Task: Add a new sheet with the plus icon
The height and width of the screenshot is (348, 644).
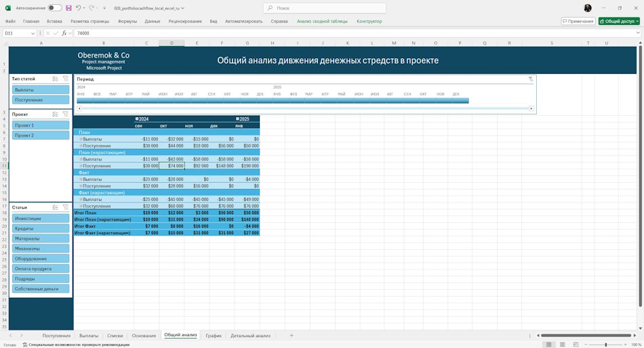Action: [x=291, y=335]
